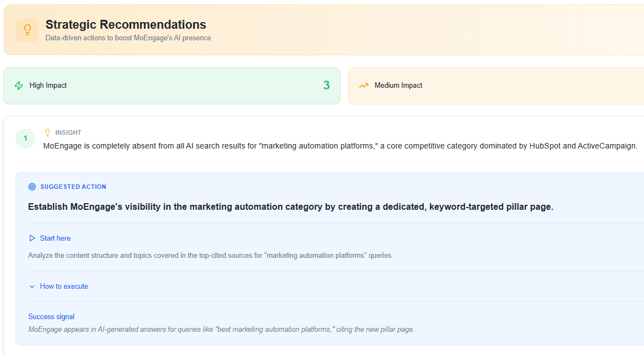Click the insight sentence about MoEngage being absent
Image resolution: width=644 pixels, height=355 pixels.
pyautogui.click(x=340, y=146)
